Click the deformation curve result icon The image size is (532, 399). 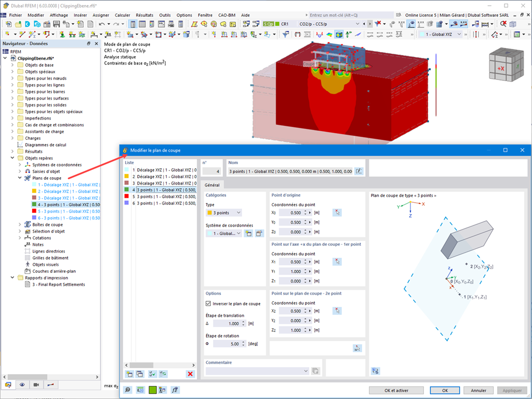point(320,34)
